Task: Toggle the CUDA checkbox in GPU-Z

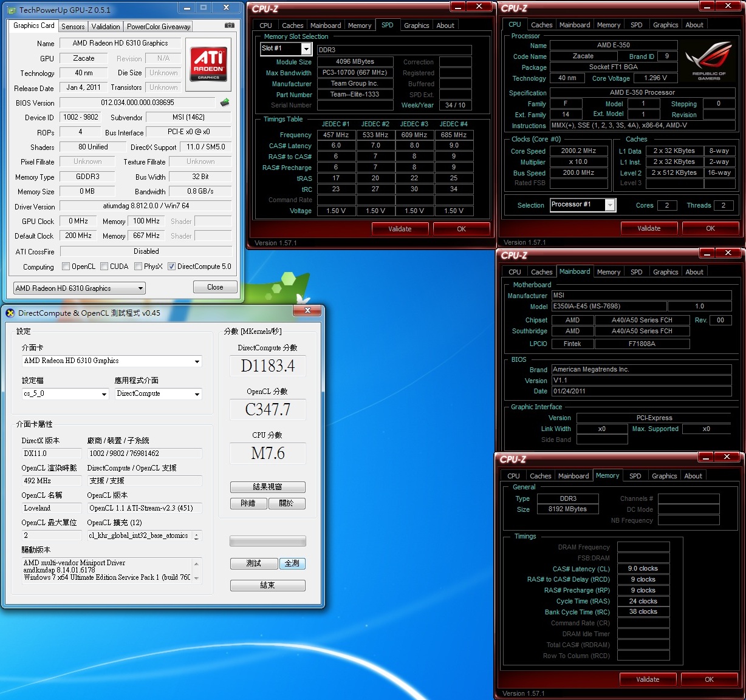Action: 104,267
